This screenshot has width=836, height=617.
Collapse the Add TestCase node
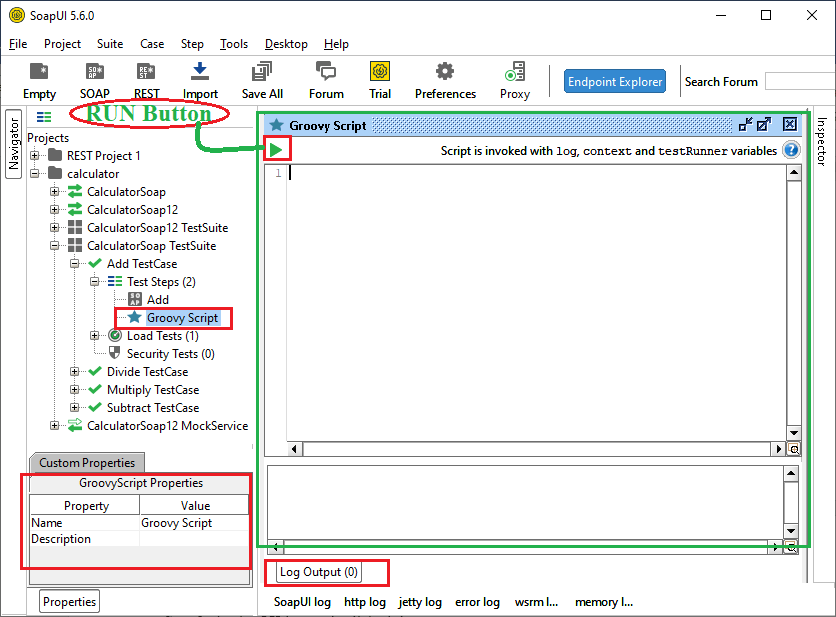pyautogui.click(x=75, y=263)
